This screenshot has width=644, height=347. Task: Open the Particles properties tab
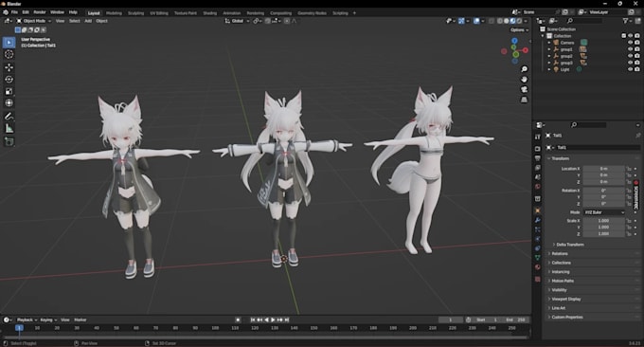(538, 229)
